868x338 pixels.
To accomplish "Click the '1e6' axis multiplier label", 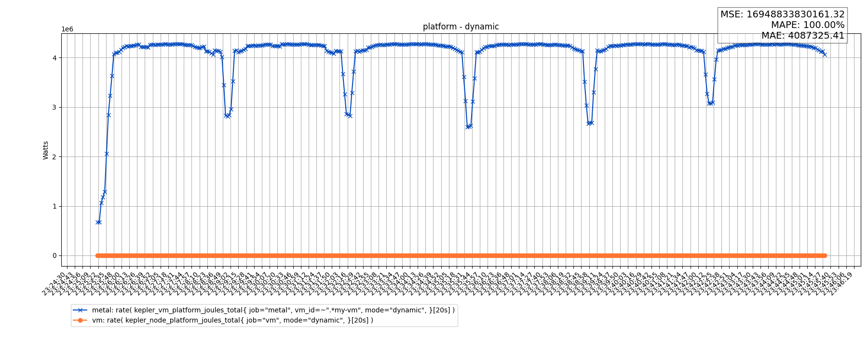I will point(68,29).
